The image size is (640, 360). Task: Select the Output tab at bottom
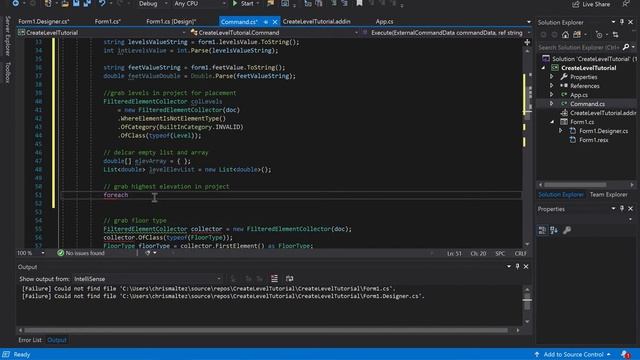tap(57, 340)
